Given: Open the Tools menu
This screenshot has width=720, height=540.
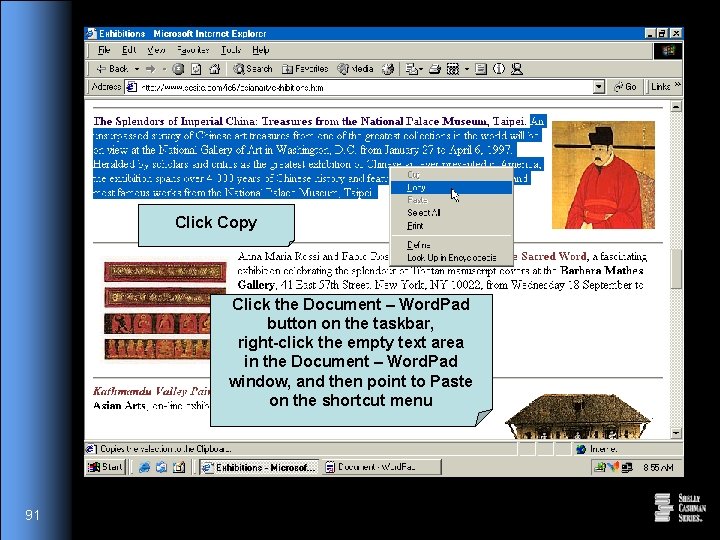Looking at the screenshot, I should pyautogui.click(x=231, y=50).
